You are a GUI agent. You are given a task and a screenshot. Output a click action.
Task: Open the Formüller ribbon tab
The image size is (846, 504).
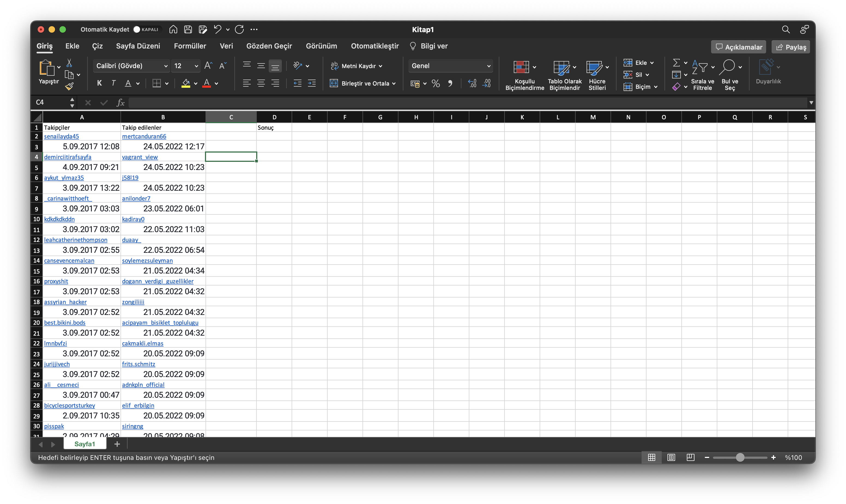(x=190, y=46)
